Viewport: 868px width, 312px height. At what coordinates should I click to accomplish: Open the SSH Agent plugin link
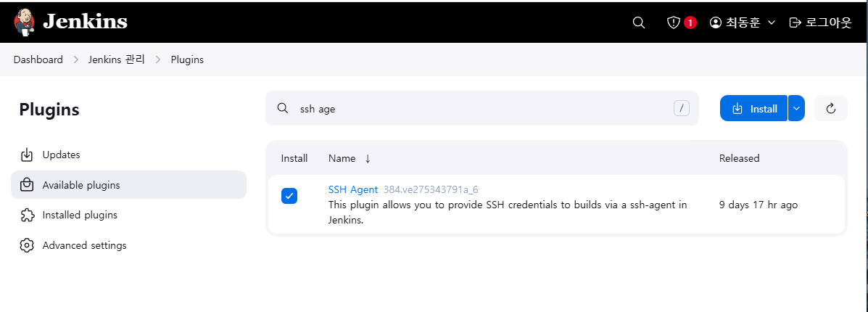click(x=353, y=189)
